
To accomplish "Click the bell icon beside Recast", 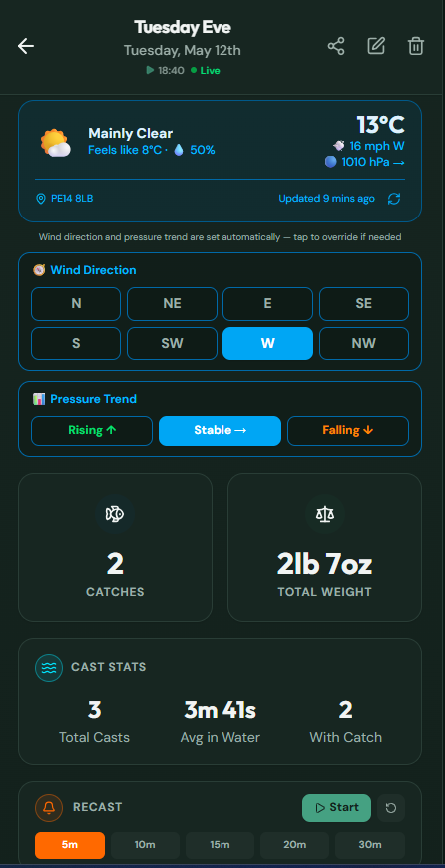I will [49, 808].
